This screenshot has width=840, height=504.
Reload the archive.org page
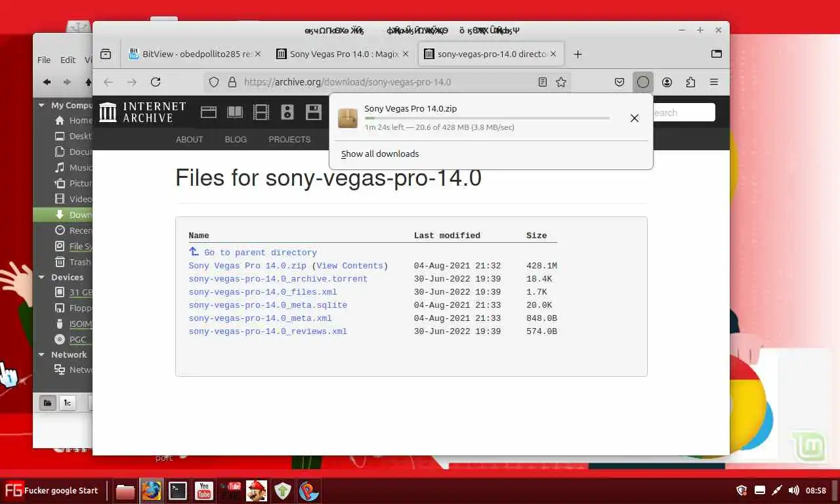pyautogui.click(x=156, y=82)
